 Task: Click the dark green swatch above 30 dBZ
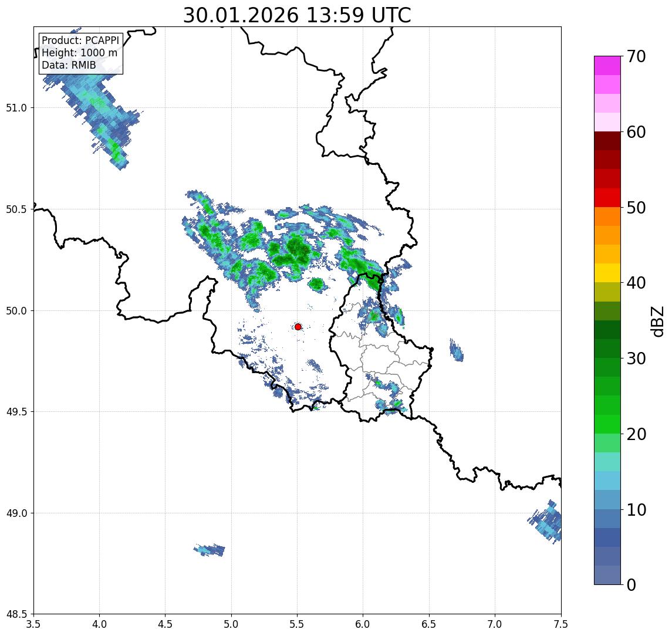(x=607, y=349)
